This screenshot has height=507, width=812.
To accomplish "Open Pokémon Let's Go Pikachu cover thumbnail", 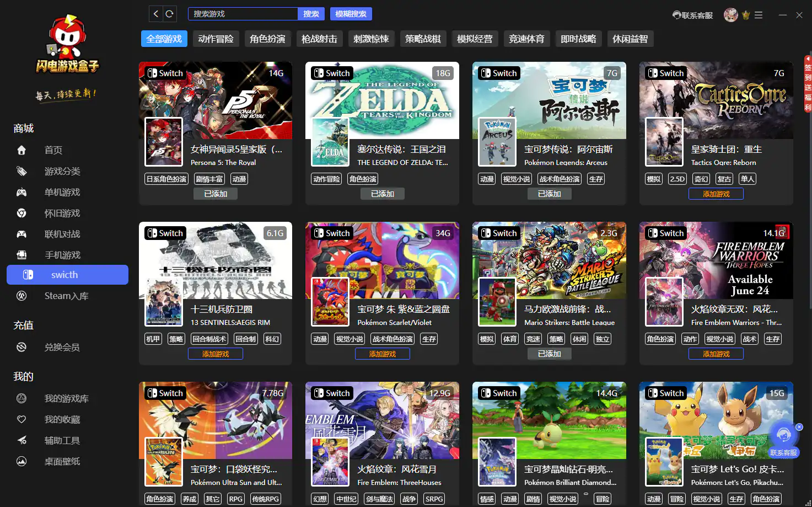I will coord(664,462).
